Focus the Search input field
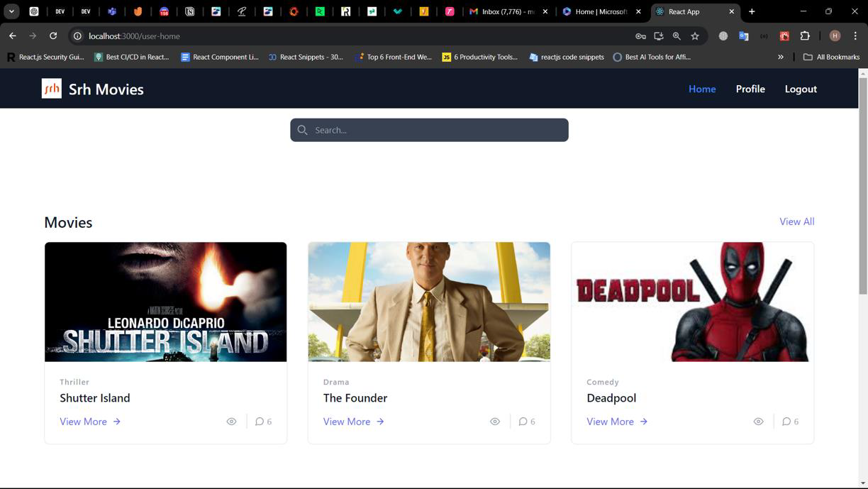This screenshot has height=489, width=868. (x=429, y=130)
